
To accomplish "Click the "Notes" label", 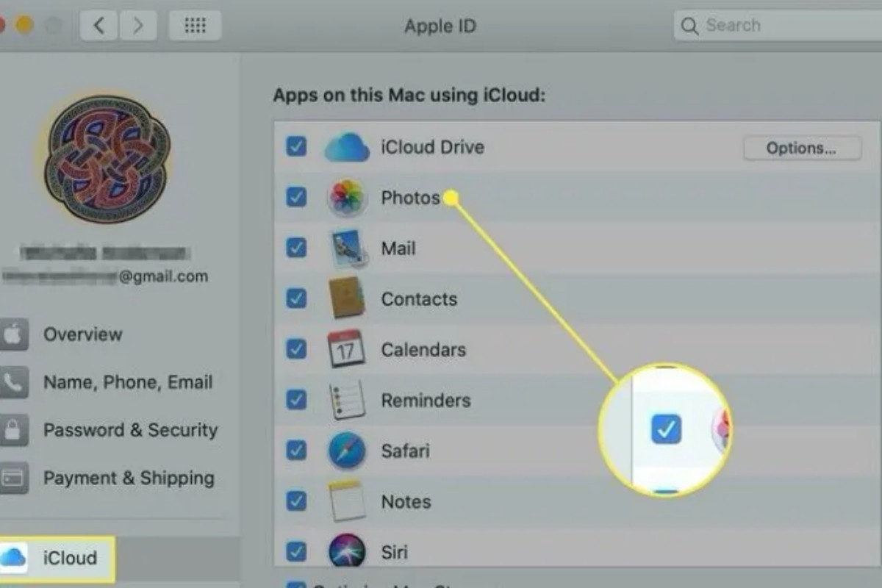I will click(x=406, y=502).
